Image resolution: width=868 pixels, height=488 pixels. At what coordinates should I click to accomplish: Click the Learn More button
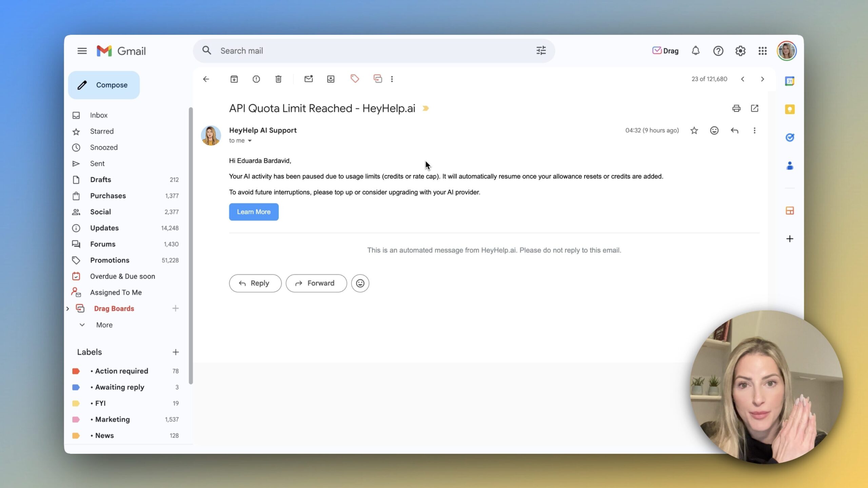pyautogui.click(x=254, y=212)
